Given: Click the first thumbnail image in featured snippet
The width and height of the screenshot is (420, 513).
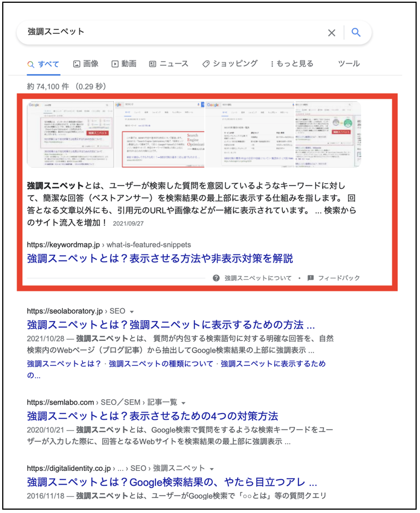Looking at the screenshot, I should (70, 134).
